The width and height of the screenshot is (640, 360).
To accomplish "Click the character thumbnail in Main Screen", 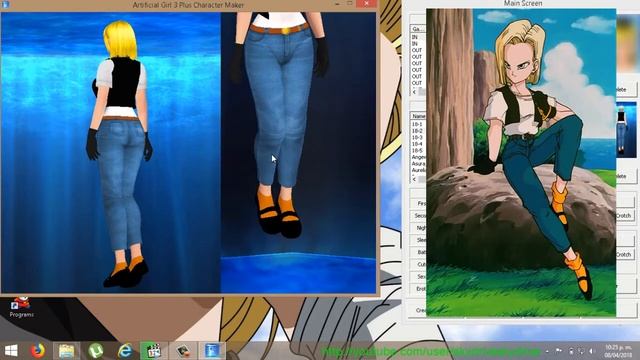I will [x=626, y=130].
